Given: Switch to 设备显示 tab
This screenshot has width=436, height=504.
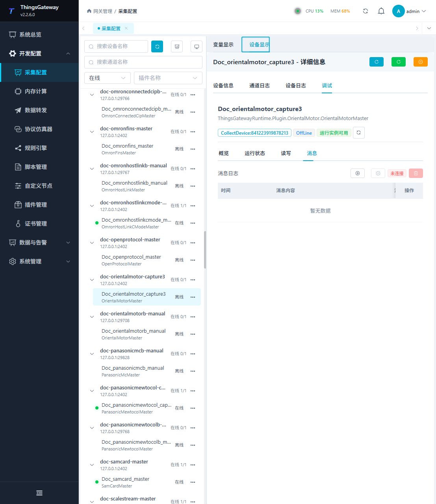Looking at the screenshot, I should (x=256, y=44).
